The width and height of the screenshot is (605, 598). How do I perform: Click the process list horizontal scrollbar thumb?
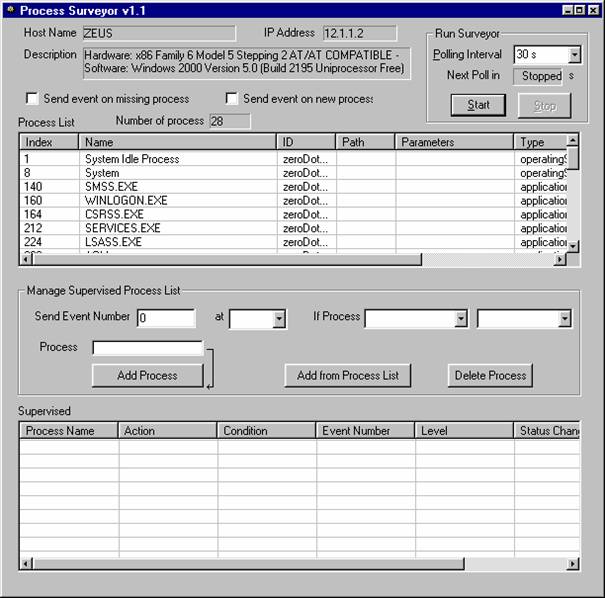click(x=227, y=260)
